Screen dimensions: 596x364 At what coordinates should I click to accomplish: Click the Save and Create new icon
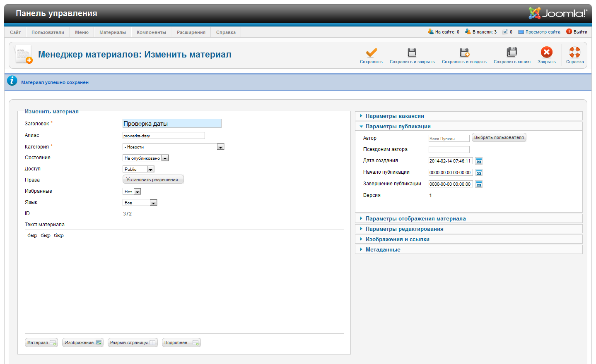[464, 53]
